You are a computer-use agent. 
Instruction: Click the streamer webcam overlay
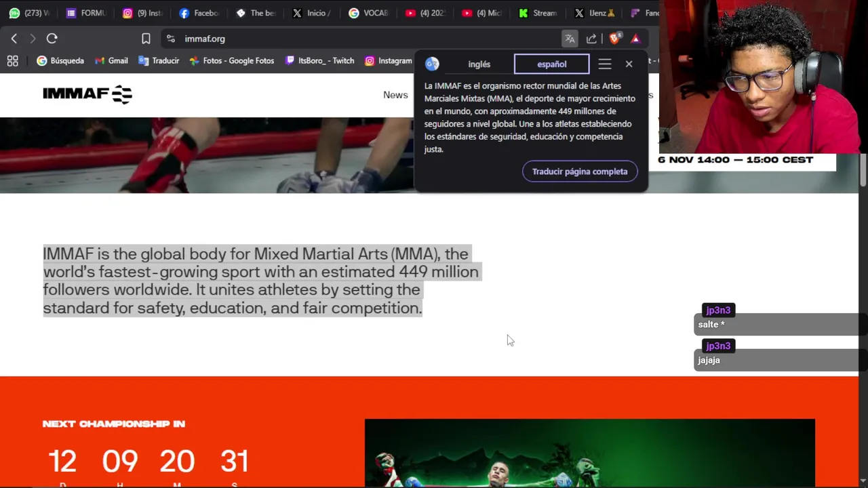(763, 77)
